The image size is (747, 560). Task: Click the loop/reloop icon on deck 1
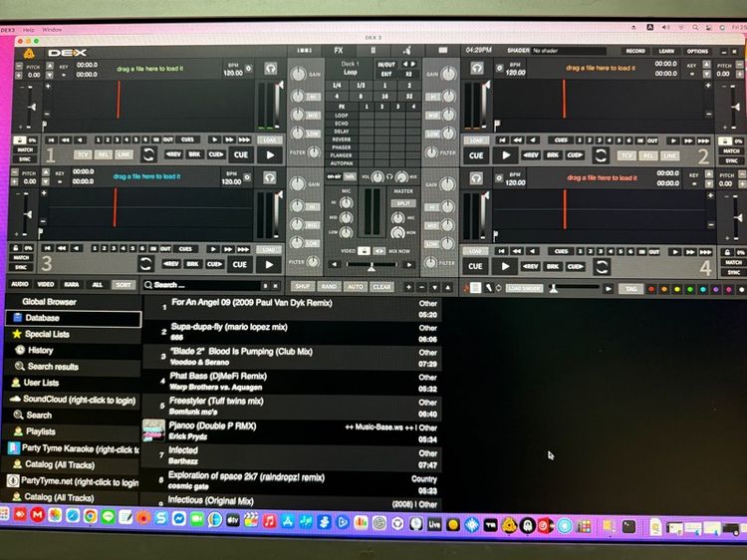click(x=148, y=154)
